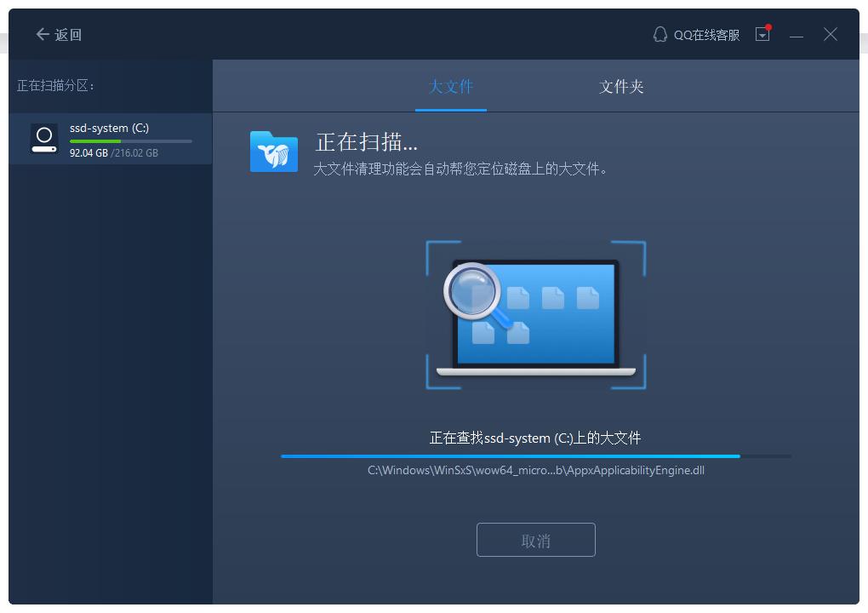The height and width of the screenshot is (613, 868).
Task: Click the scanned file path text
Action: pos(535,470)
